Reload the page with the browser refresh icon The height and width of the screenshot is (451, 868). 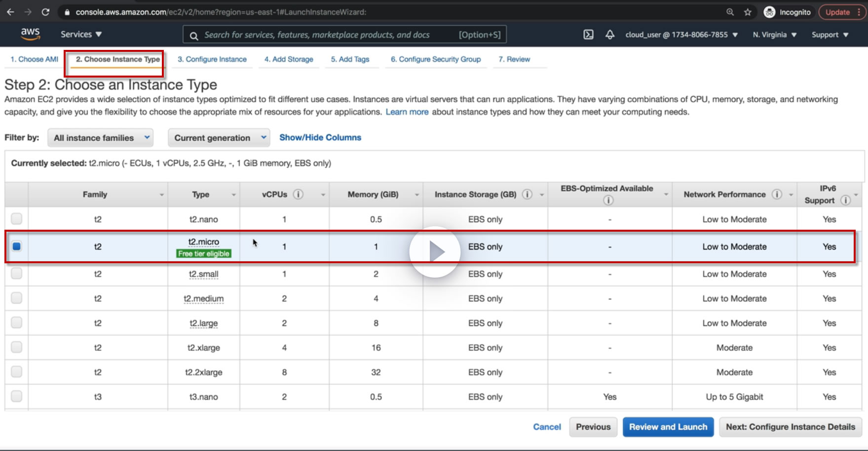click(x=45, y=12)
